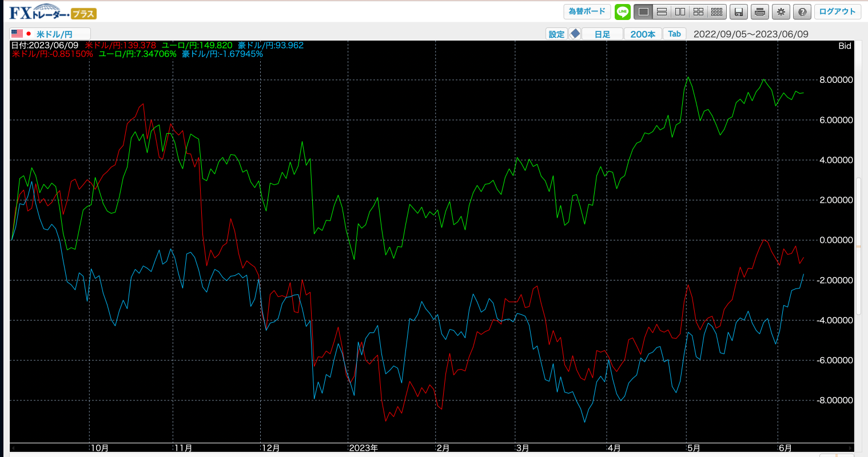Open the 日足 timeframe dropdown
Screen dimensions: 868x457
[x=602, y=34]
